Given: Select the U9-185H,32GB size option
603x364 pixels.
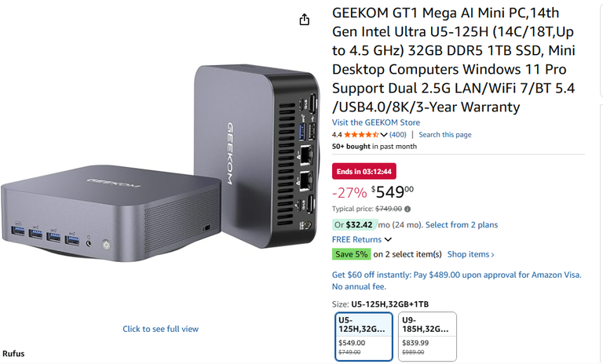Looking at the screenshot, I should (427, 337).
